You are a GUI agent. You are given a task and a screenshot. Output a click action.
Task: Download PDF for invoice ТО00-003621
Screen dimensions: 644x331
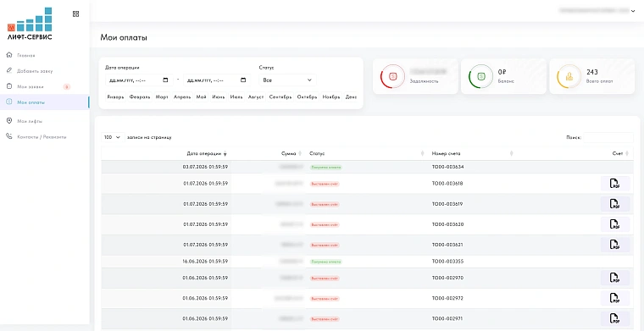pyautogui.click(x=615, y=245)
